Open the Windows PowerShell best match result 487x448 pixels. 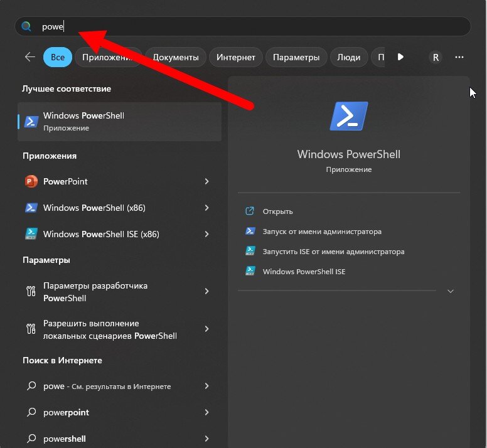[x=120, y=122]
